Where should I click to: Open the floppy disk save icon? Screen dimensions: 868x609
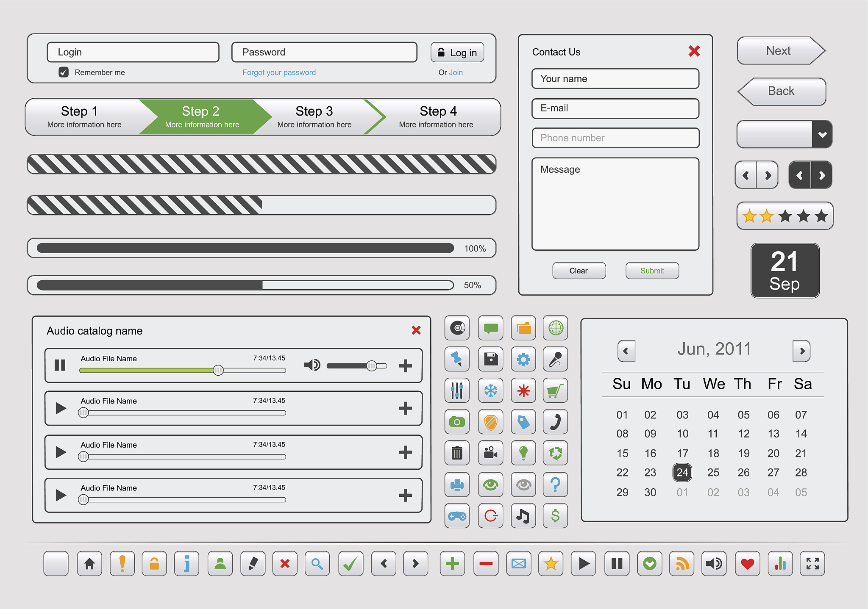[490, 359]
